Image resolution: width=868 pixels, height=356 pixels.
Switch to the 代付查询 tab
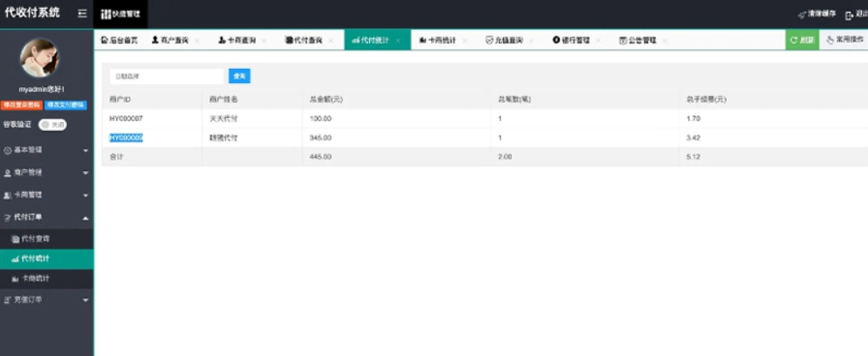(x=304, y=40)
